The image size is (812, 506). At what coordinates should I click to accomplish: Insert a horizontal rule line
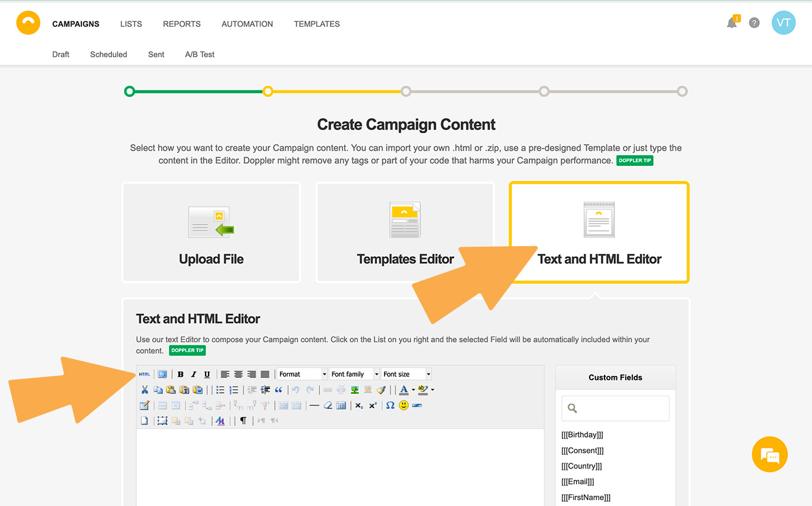pos(314,406)
